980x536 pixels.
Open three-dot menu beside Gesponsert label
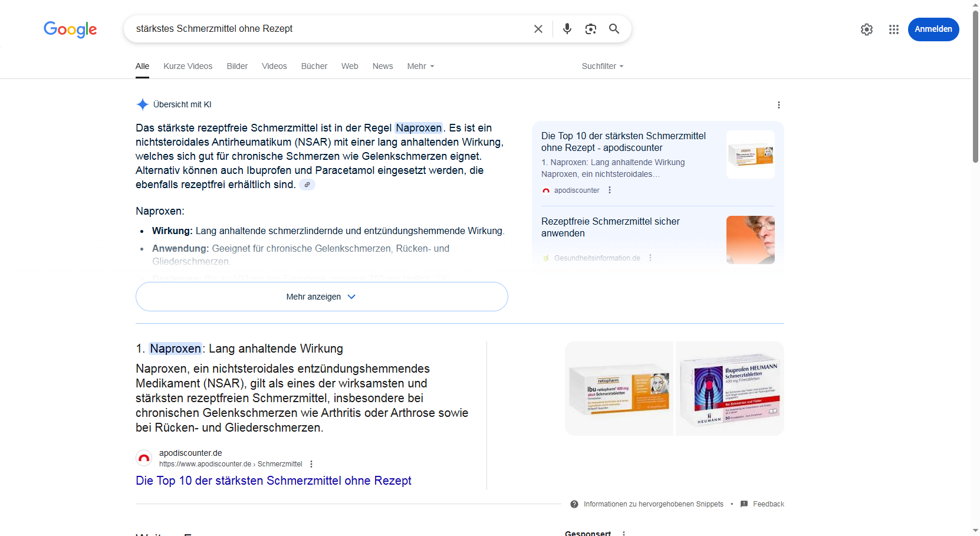click(624, 533)
